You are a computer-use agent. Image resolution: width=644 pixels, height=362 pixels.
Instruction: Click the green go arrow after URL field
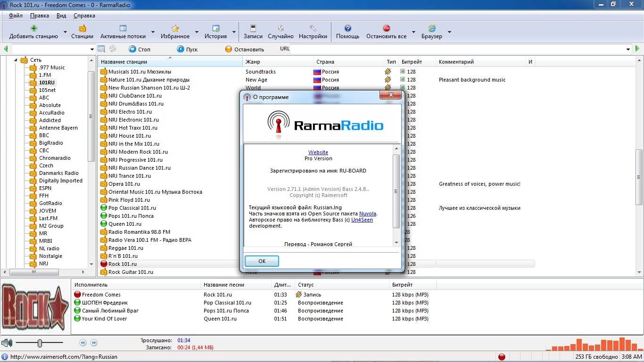coord(637,49)
